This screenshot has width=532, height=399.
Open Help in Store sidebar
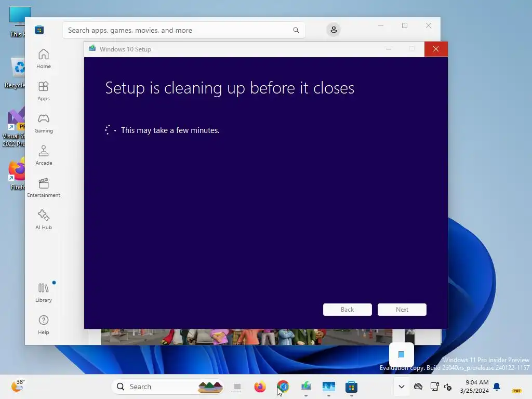tap(44, 325)
